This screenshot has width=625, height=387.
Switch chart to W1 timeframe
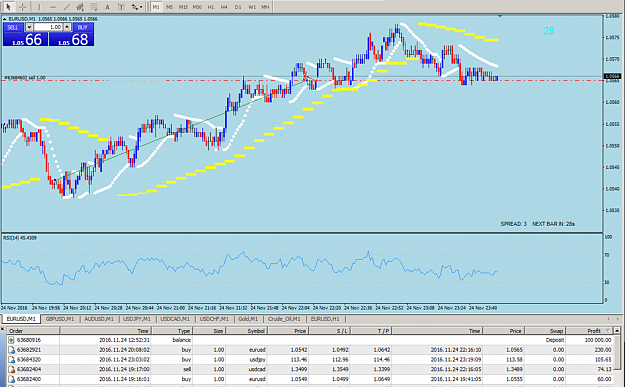(x=252, y=7)
